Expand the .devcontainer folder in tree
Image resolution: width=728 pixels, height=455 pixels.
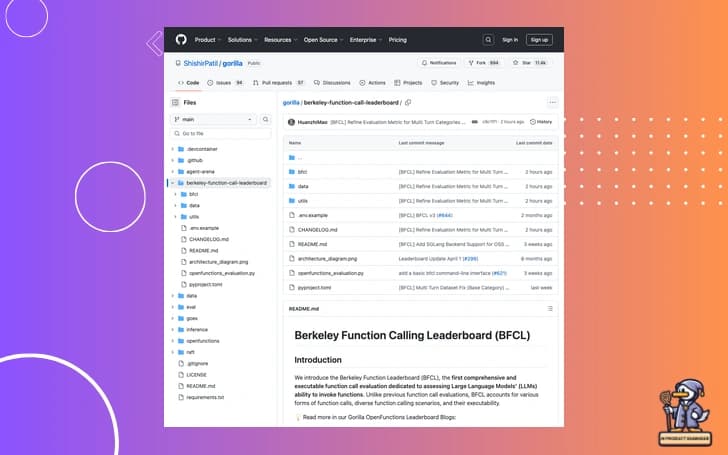point(173,148)
